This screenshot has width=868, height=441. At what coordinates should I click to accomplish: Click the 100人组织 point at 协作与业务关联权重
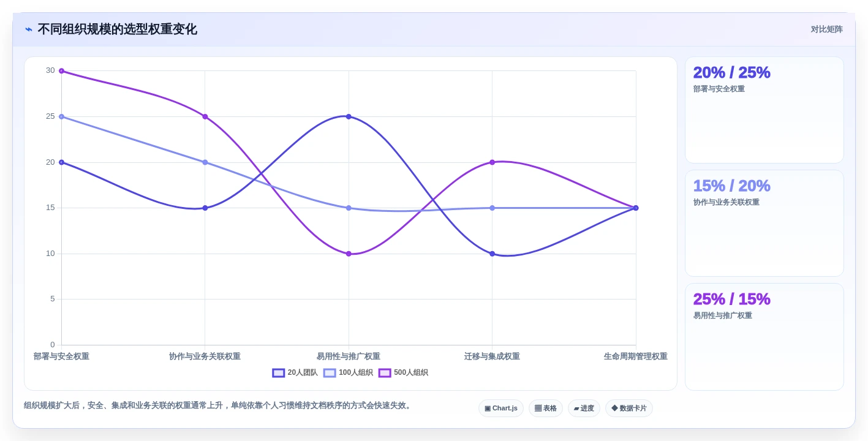205,162
